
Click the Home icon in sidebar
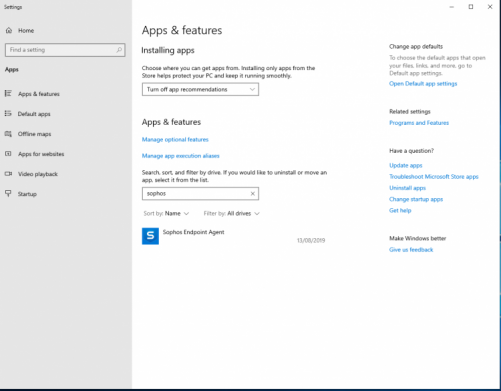coord(9,30)
